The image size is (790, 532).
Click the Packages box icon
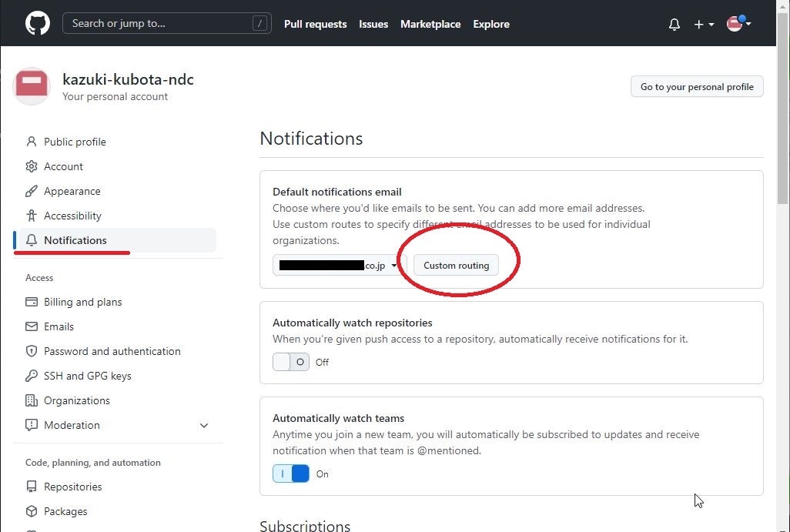(x=32, y=511)
